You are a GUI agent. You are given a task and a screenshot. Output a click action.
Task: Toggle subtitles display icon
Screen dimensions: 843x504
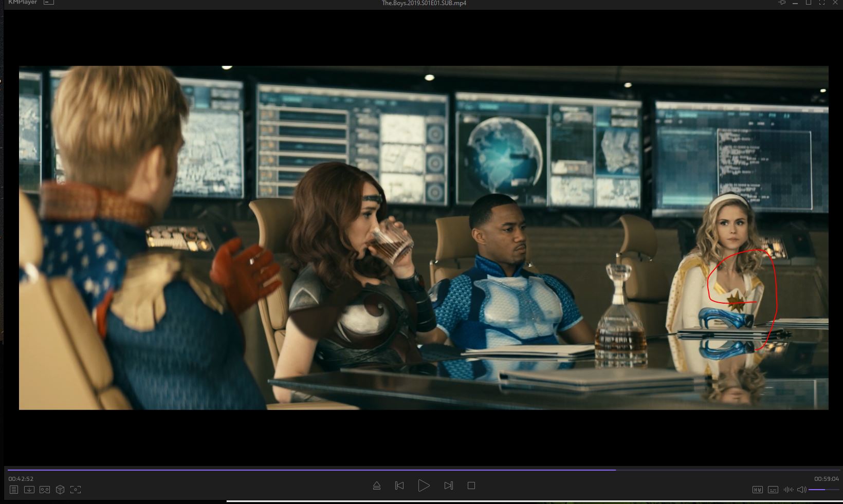773,490
